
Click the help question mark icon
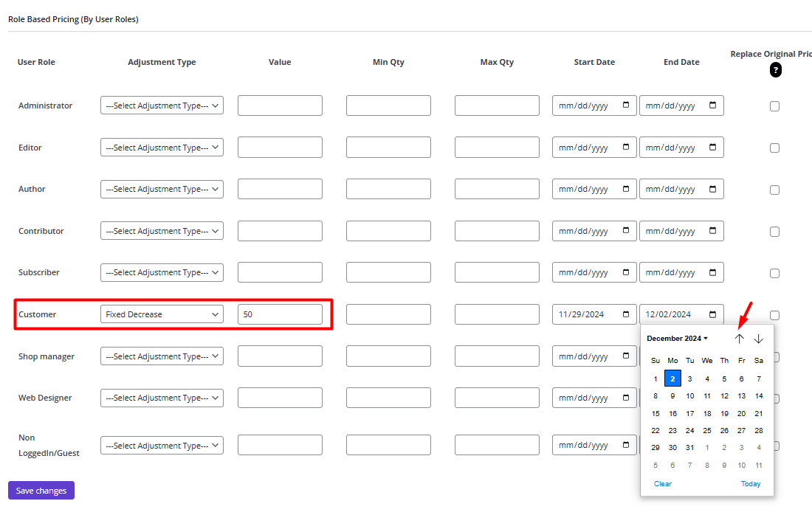click(775, 70)
